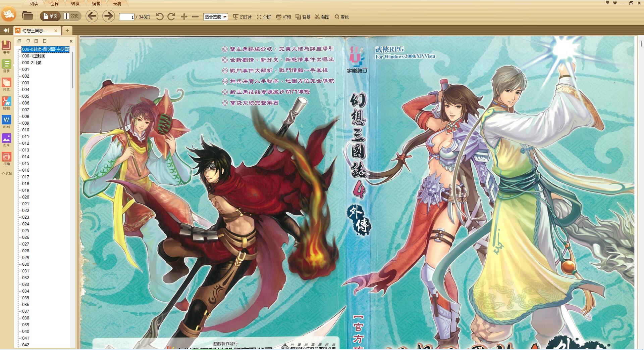Go to the next page arrow
Screen dimensions: 644x350
108,16
